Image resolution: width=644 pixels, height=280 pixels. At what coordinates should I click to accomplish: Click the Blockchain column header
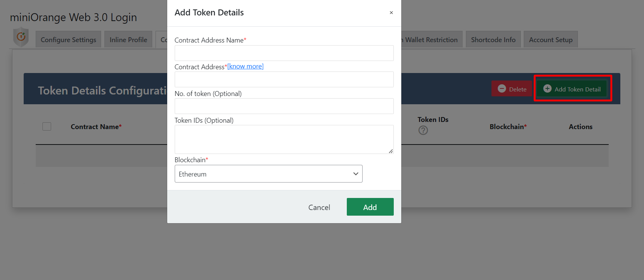508,127
